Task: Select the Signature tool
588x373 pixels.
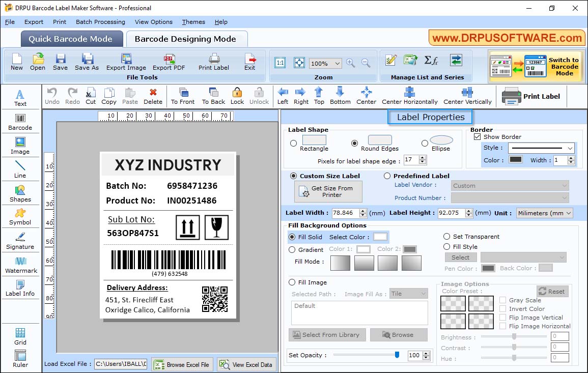Action: coord(20,240)
